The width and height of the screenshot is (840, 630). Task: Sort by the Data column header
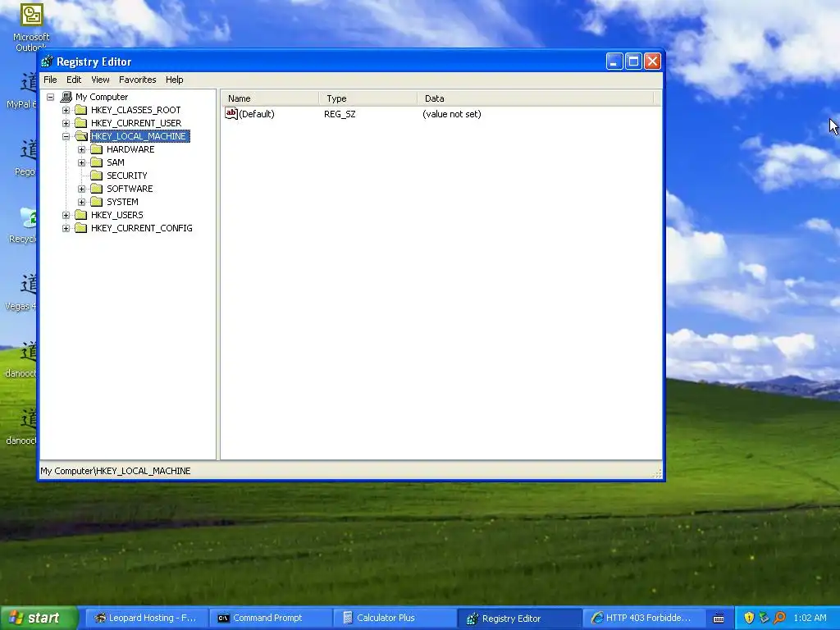click(x=536, y=98)
